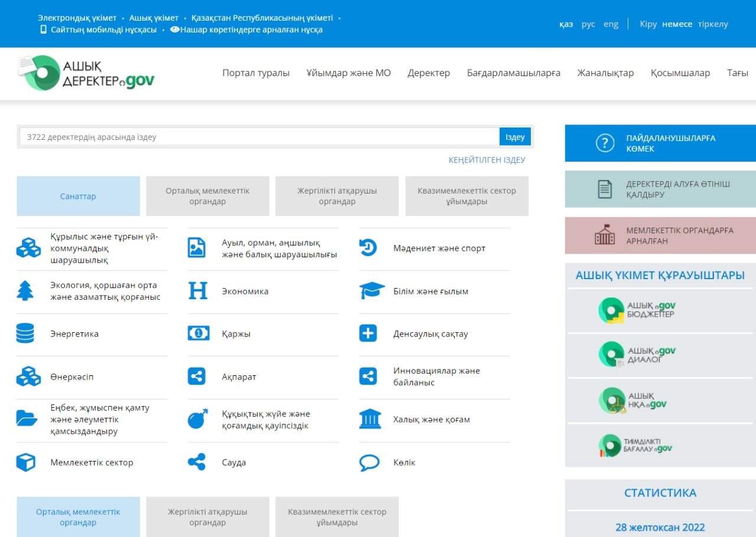This screenshot has height=537, width=756.
Task: Open the Ашық бюджеттер component thumbnail
Action: (637, 310)
